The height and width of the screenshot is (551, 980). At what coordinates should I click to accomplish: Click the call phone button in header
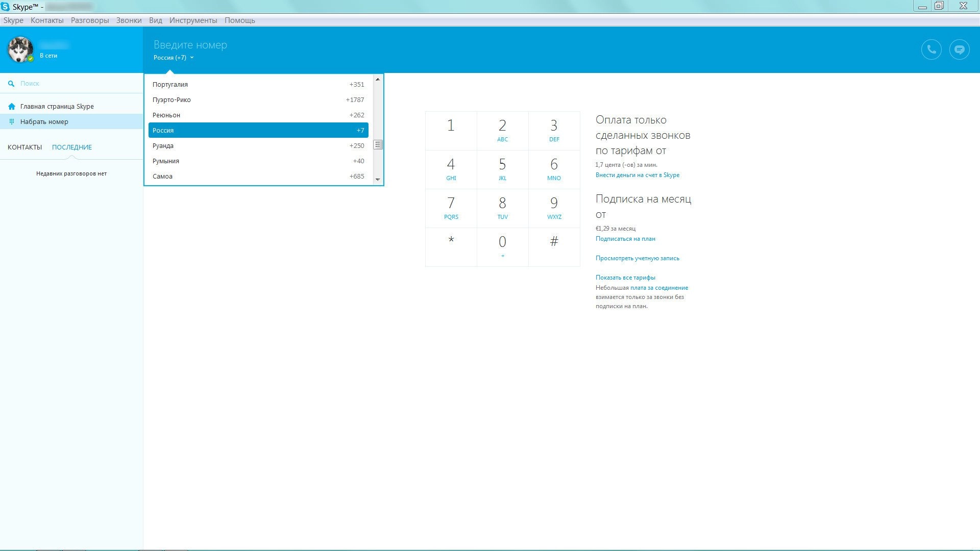pos(931,49)
